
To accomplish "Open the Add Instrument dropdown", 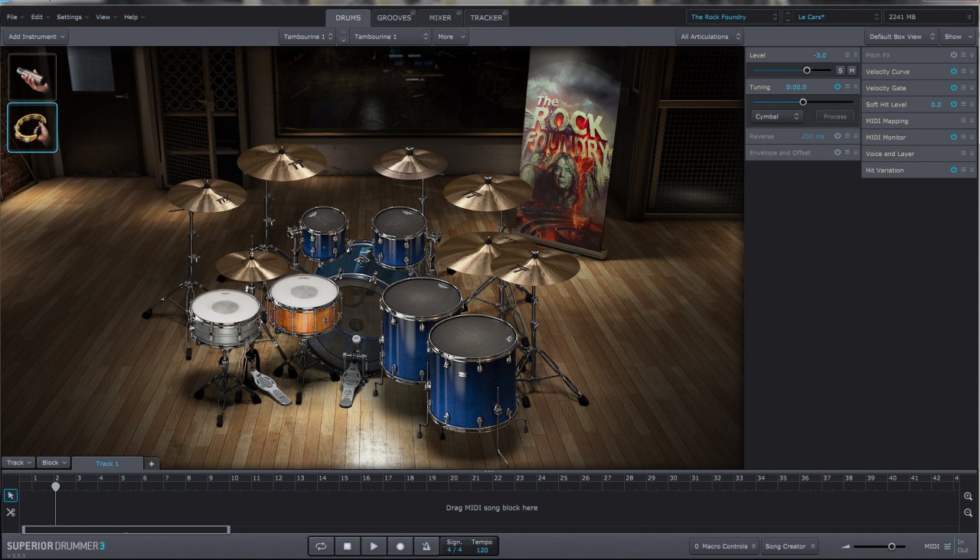I will click(36, 37).
